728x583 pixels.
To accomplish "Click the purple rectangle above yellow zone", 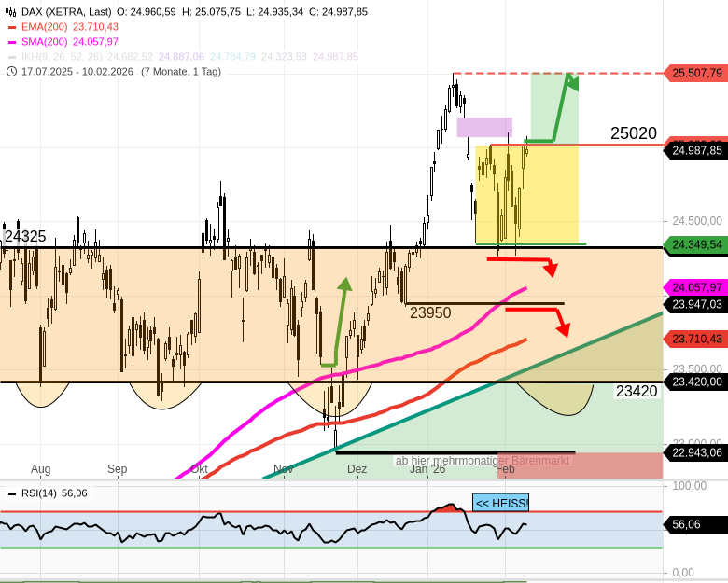I will pyautogui.click(x=484, y=127).
